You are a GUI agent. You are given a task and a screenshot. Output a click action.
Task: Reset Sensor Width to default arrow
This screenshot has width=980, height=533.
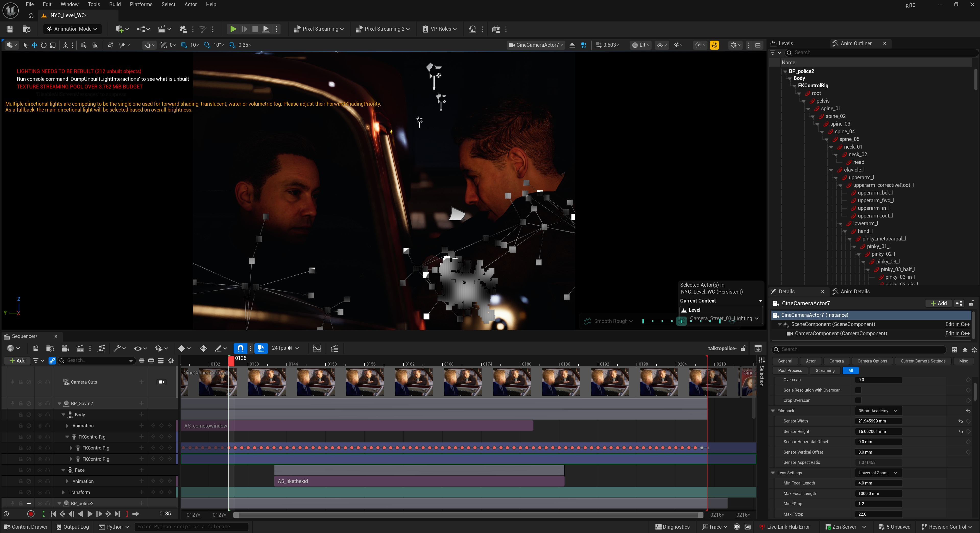961,421
